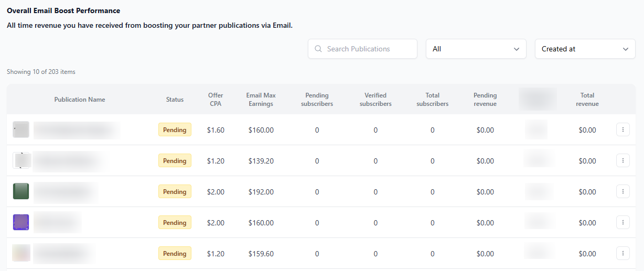Open row actions for the purple-thumbnail publication
The width and height of the screenshot is (644, 271).
pyautogui.click(x=622, y=223)
